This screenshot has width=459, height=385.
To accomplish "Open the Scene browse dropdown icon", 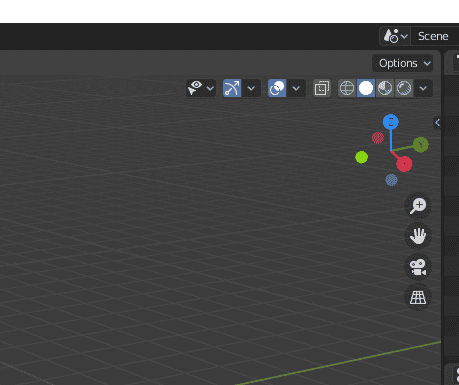I will pyautogui.click(x=395, y=36).
